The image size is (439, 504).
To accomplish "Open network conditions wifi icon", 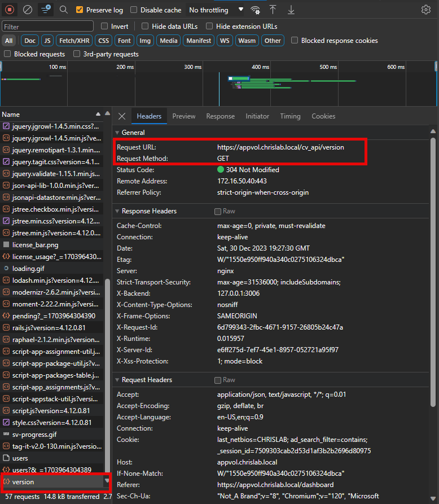I will (x=256, y=10).
